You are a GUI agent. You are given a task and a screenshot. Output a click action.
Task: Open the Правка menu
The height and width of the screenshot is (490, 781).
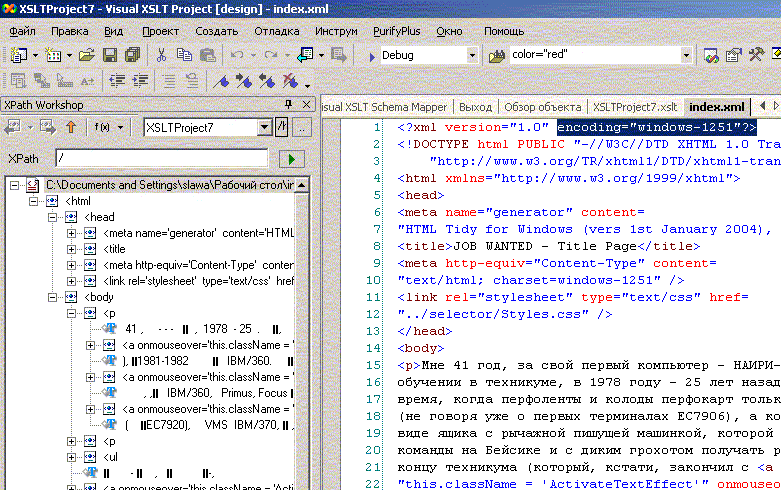(x=70, y=31)
